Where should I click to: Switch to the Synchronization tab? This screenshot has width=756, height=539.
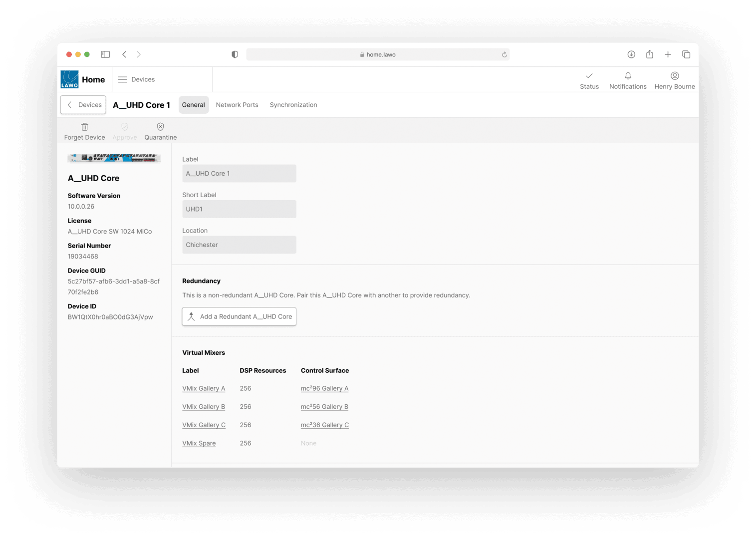293,105
